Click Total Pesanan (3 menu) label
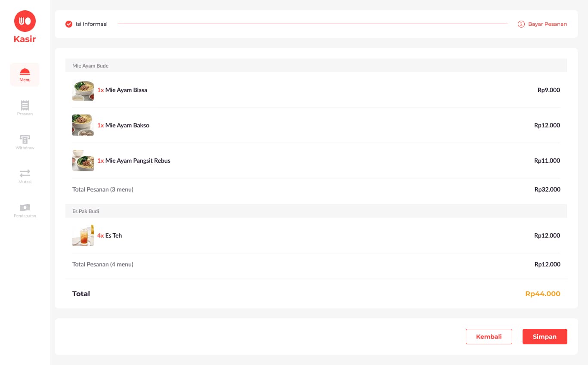 [103, 189]
